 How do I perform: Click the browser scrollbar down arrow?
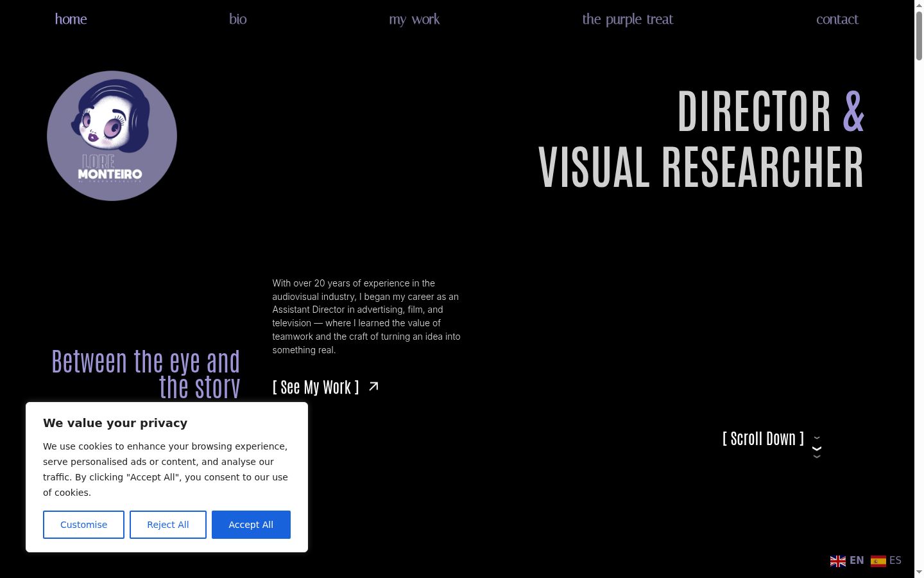(919, 572)
